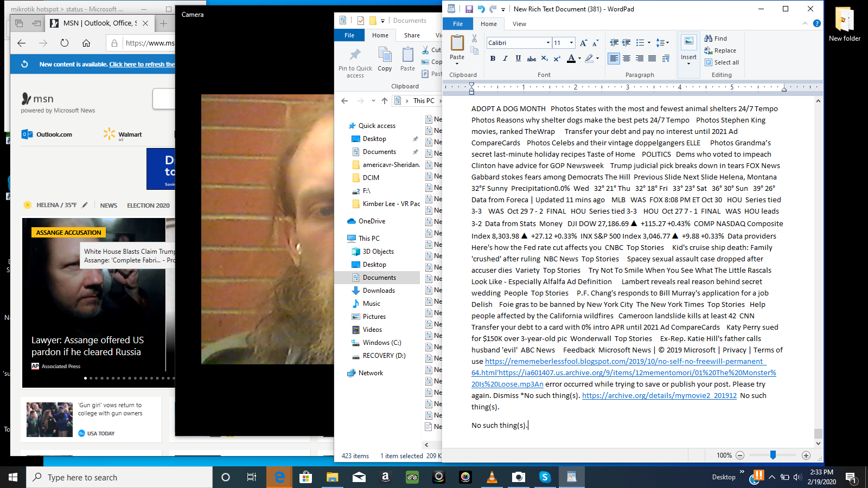Click the Redo arrow in WordPad

coord(493,9)
